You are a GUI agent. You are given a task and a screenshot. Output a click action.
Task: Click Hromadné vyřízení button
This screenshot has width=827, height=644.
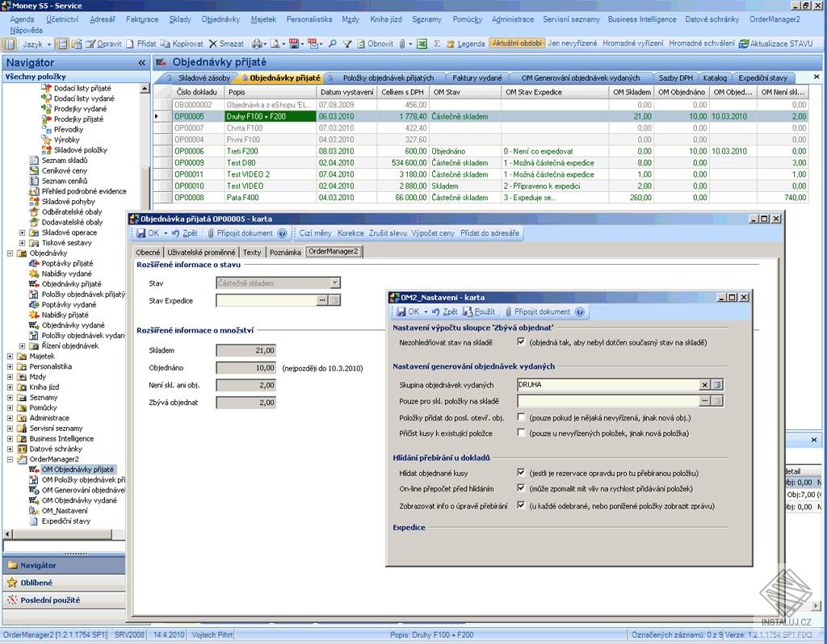click(633, 44)
